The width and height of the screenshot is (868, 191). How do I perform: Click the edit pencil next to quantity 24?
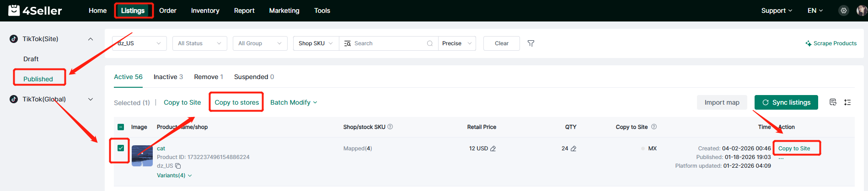(x=573, y=149)
